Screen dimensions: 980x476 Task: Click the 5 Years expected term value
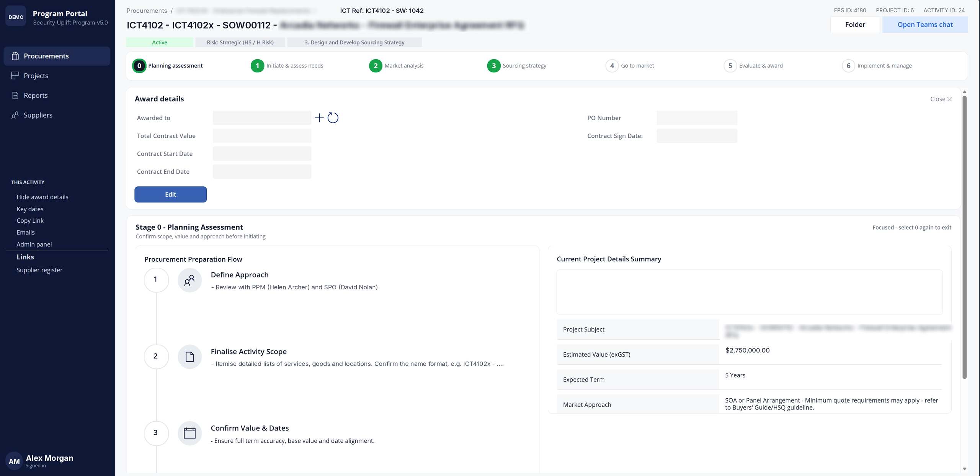(735, 375)
